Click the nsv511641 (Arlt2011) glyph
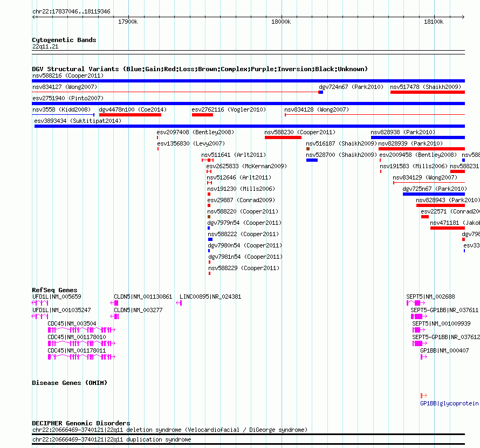Screen dimensions: 480x448 click(x=208, y=160)
